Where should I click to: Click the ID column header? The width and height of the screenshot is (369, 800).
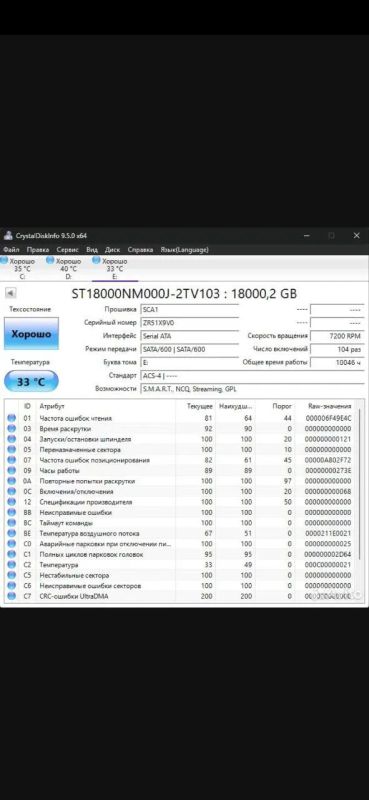28,406
